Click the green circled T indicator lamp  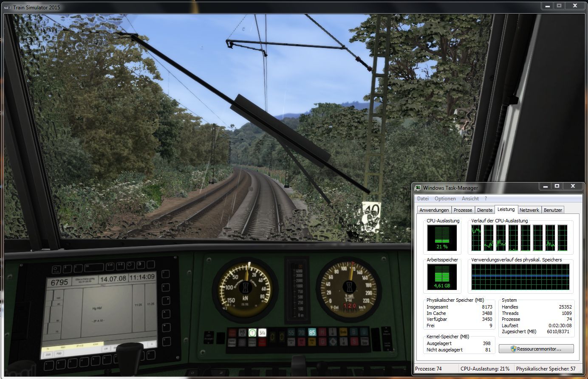pyautogui.click(x=252, y=333)
